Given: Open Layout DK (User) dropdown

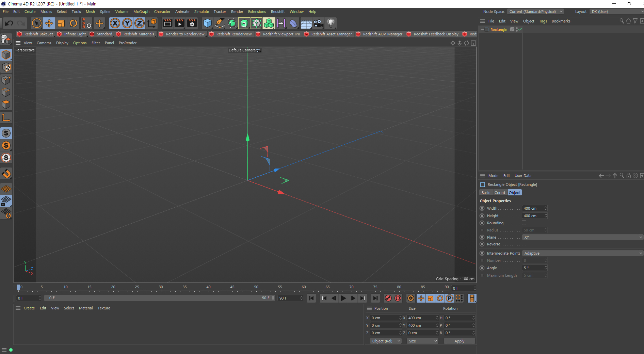Looking at the screenshot, I should click(x=616, y=12).
